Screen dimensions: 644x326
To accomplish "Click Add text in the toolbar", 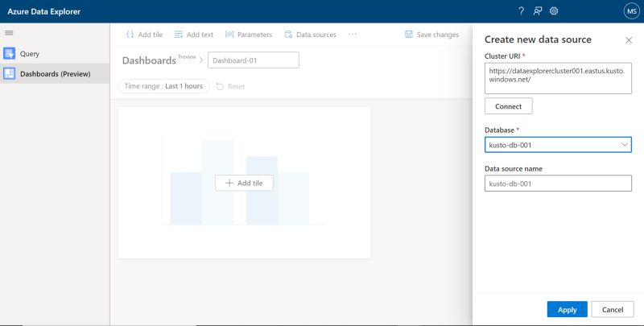I will [x=194, y=35].
